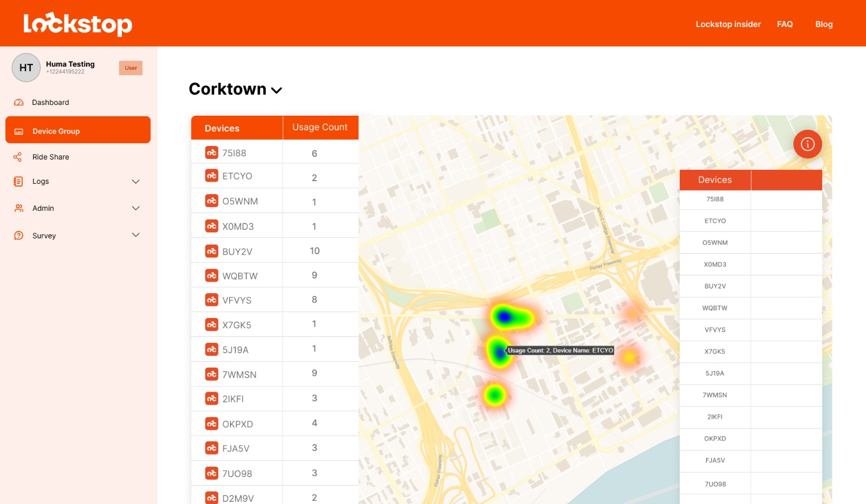Click the Survey question icon
This screenshot has height=504, width=866.
pos(18,235)
